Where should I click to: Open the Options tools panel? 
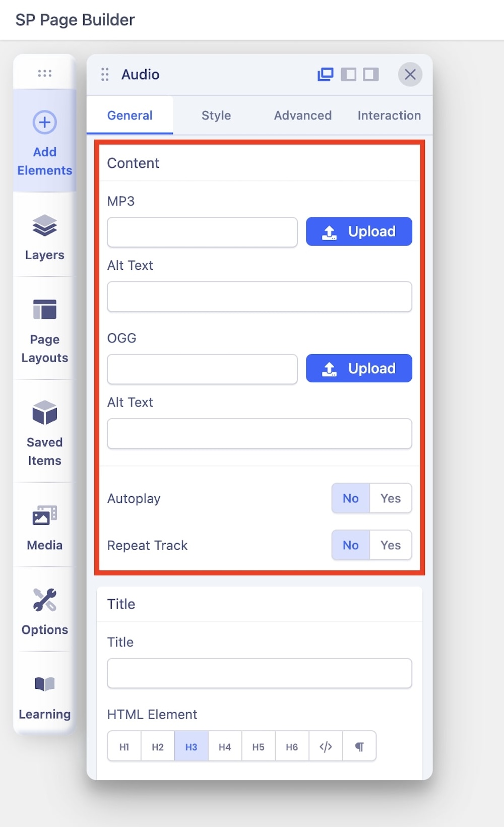point(44,610)
